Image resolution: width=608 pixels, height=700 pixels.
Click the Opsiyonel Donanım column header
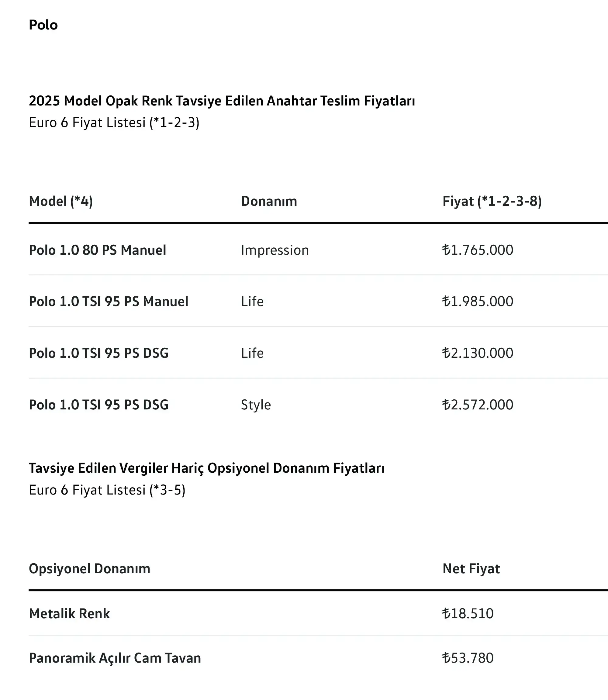(x=90, y=569)
